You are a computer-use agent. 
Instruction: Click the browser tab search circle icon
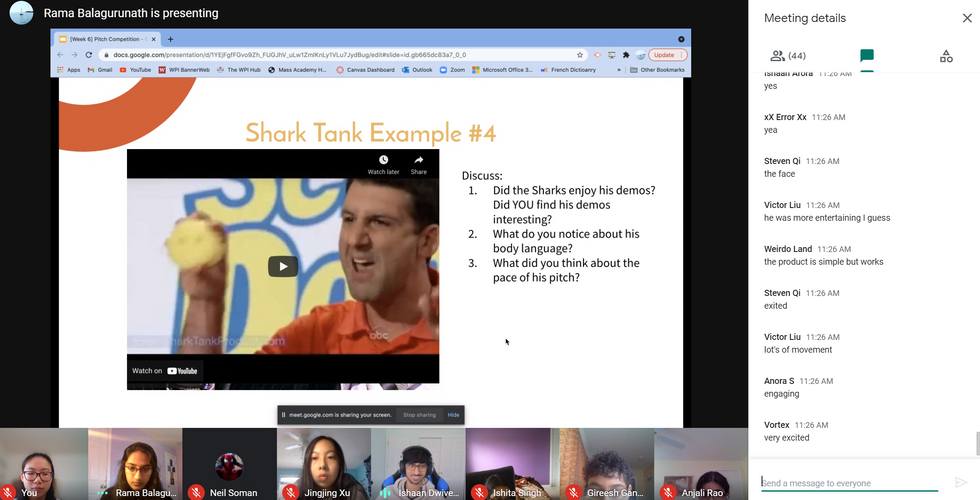coord(681,39)
